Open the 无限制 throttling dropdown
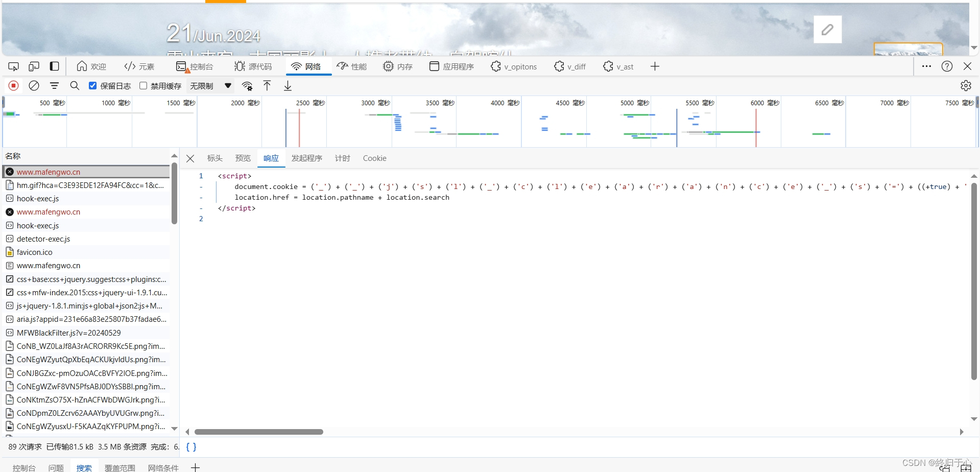Screen dimensions: 980x472 [x=210, y=86]
